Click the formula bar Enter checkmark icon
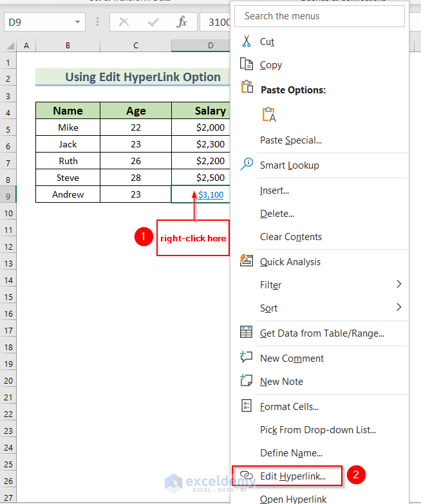The width and height of the screenshot is (421, 504). [x=153, y=22]
